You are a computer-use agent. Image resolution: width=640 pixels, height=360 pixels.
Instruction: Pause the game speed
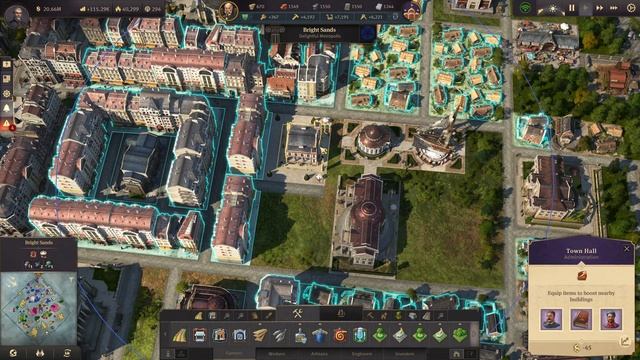[x=572, y=8]
